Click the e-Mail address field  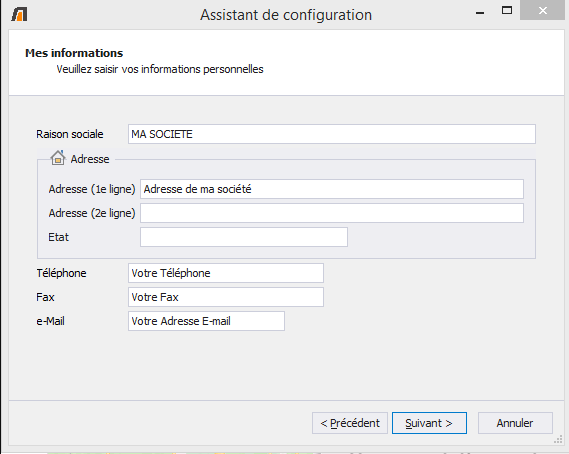coord(206,321)
